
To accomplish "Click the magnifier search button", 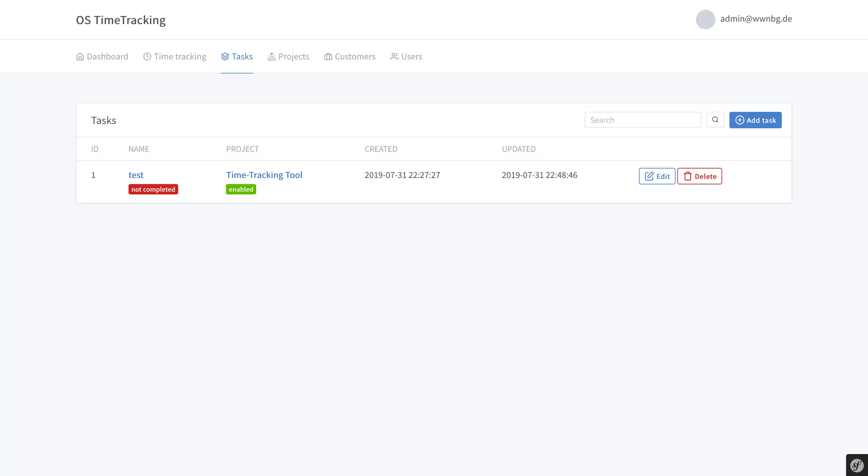I will tap(715, 120).
